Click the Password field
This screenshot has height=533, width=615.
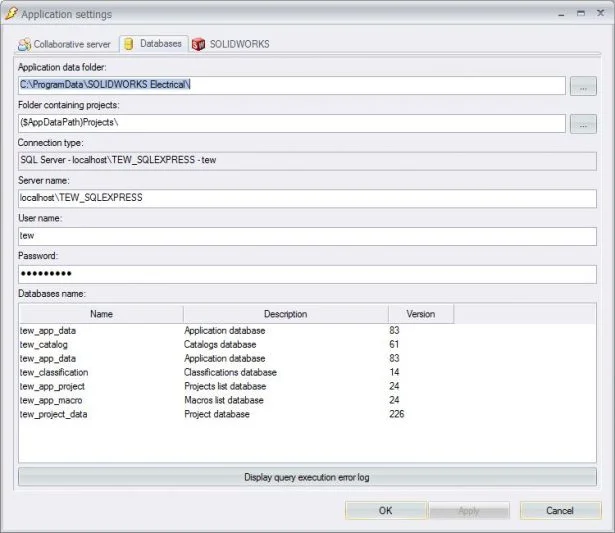coord(307,274)
